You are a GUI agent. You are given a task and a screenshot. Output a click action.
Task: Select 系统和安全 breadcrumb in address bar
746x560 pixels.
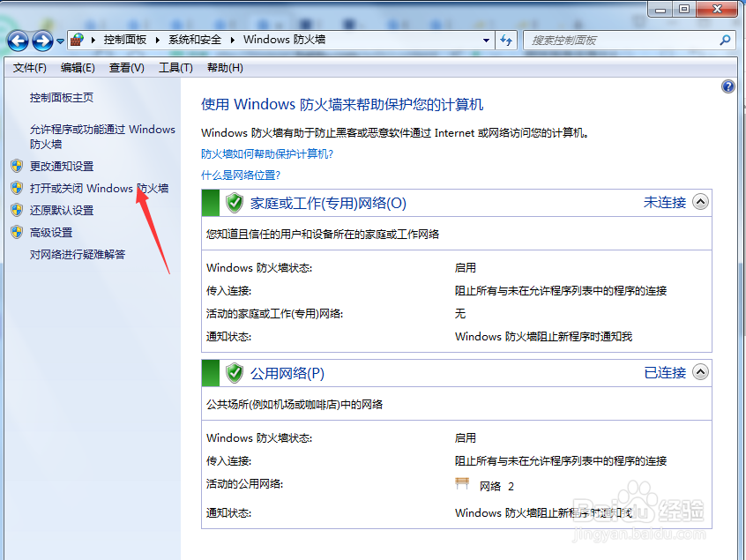tap(195, 40)
